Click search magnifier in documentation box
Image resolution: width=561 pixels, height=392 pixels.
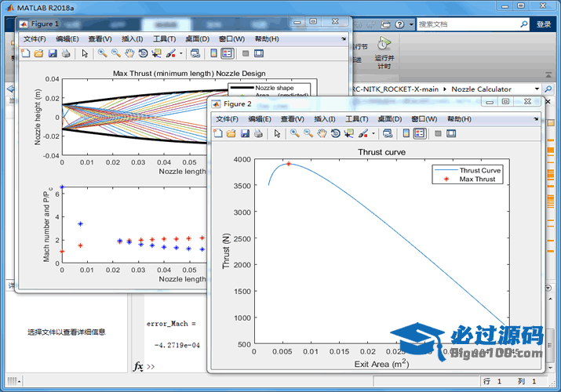(524, 24)
